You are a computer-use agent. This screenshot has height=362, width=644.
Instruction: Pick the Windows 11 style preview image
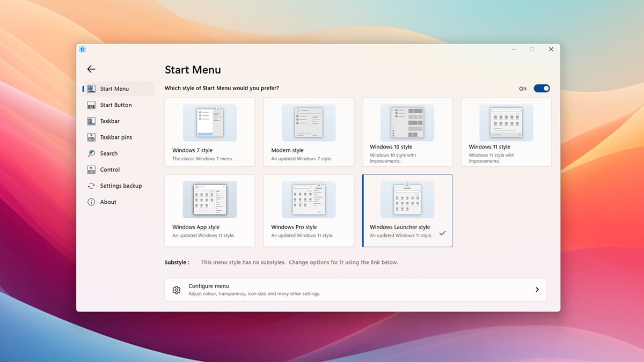point(506,123)
